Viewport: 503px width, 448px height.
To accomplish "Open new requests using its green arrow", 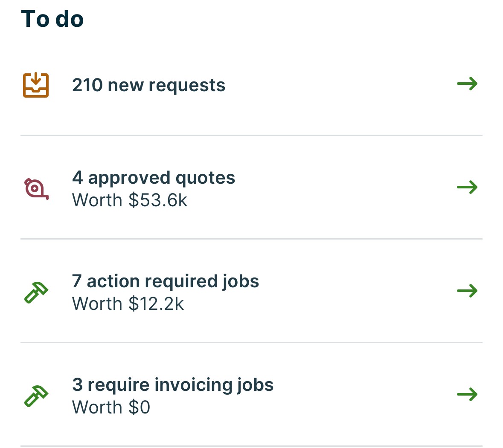I will [x=467, y=84].
